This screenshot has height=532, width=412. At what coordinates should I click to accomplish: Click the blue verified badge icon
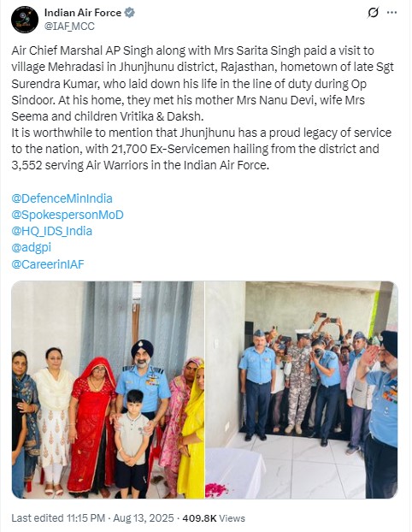(x=130, y=13)
